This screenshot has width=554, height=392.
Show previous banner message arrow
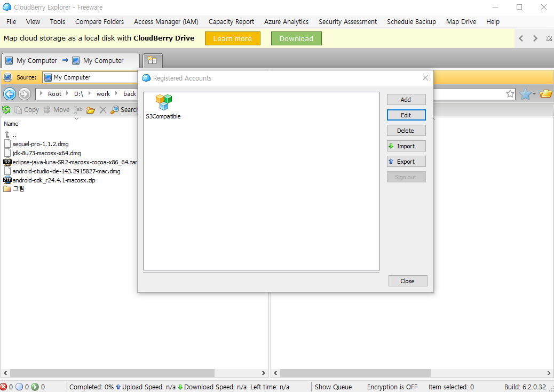point(521,38)
